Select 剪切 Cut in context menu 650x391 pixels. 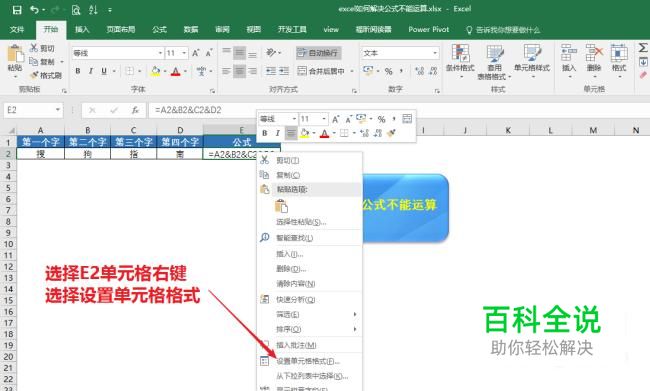(310, 160)
